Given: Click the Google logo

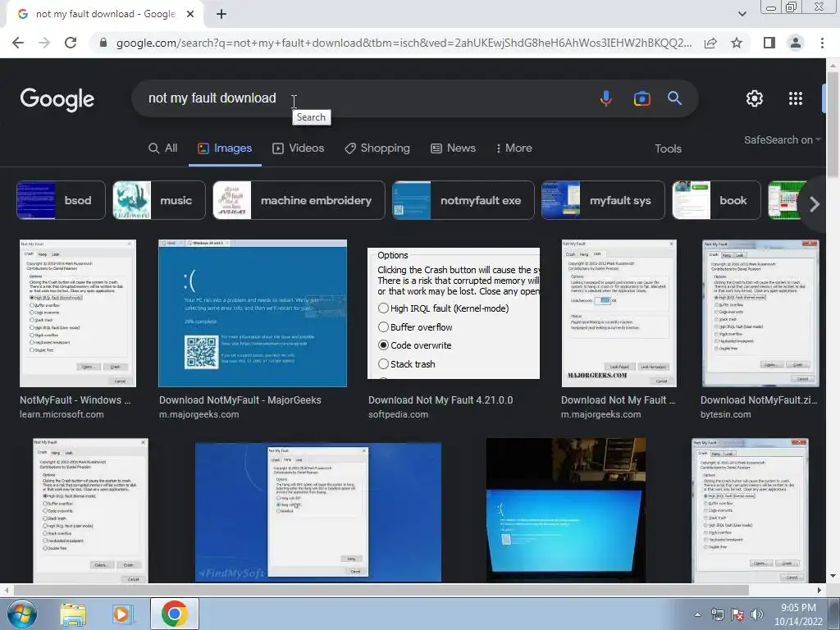Looking at the screenshot, I should pos(57,99).
